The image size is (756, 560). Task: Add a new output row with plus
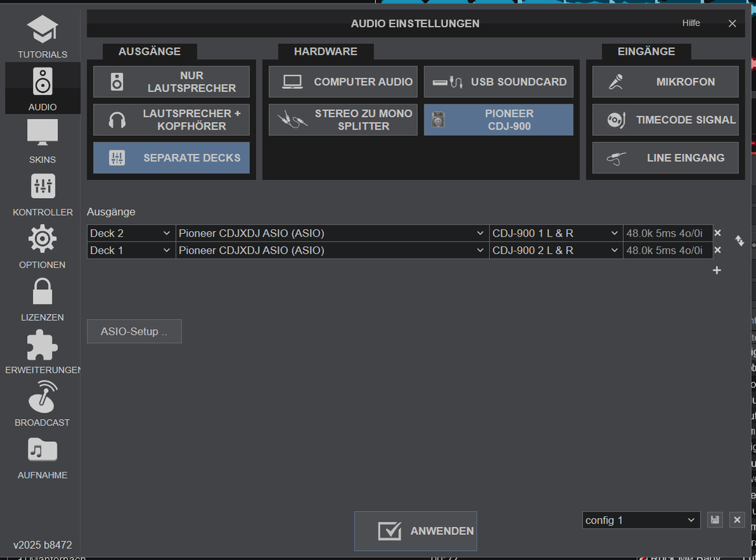[717, 270]
